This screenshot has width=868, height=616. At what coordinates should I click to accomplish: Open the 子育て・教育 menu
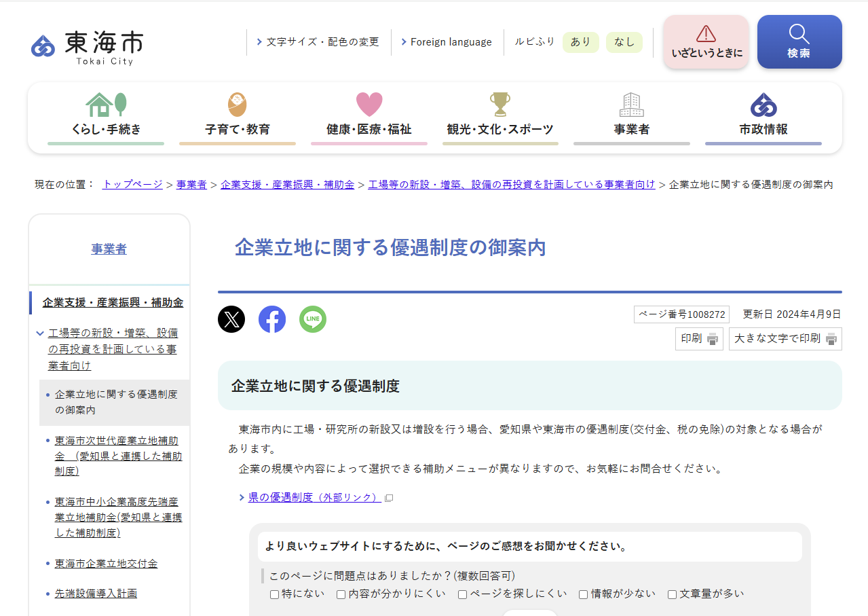[238, 118]
